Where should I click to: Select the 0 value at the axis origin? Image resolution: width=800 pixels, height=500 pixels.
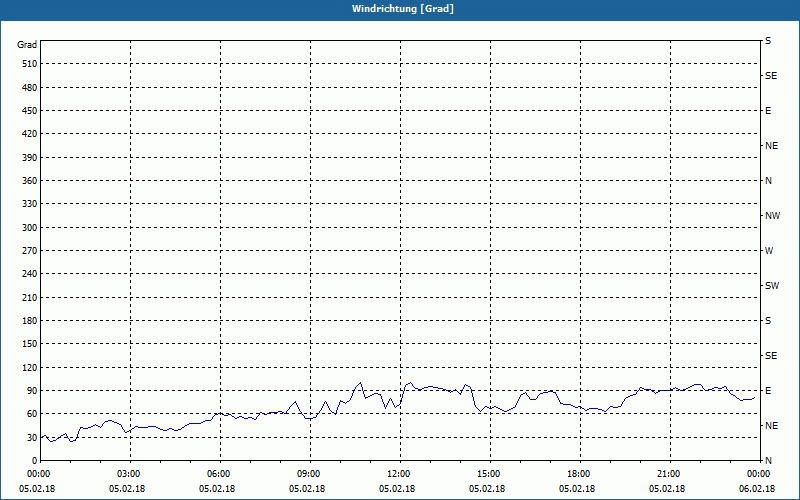click(35, 461)
